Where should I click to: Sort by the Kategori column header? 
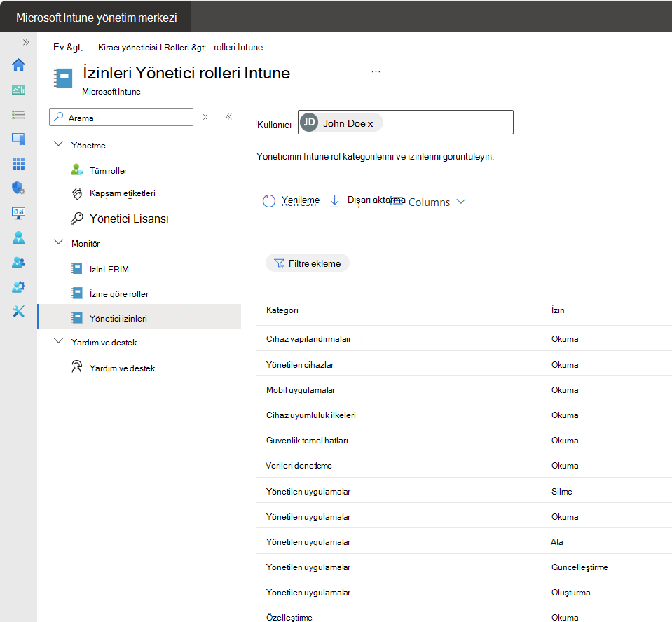(282, 310)
